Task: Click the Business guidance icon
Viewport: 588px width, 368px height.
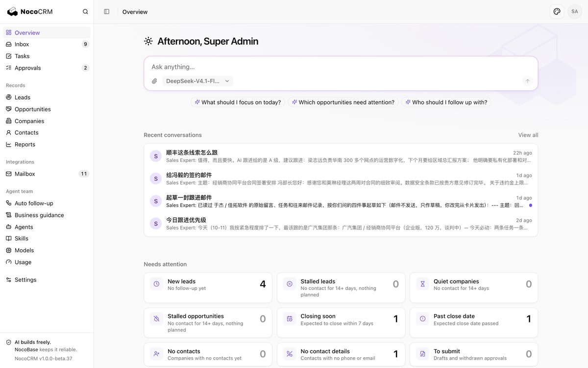Action: [9, 215]
